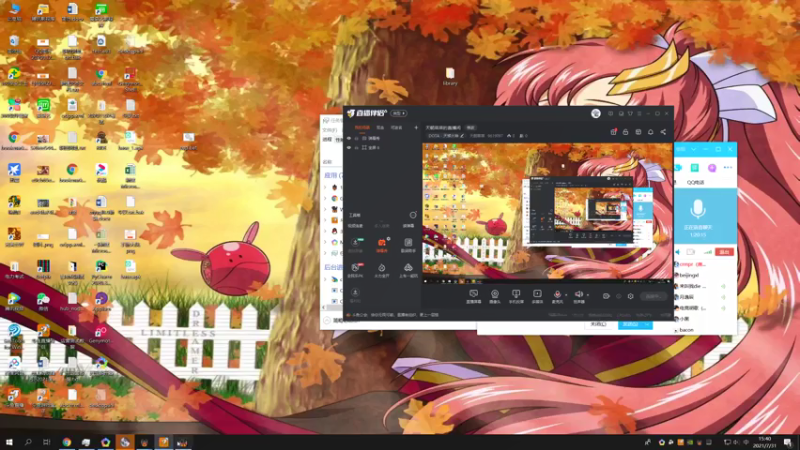
Task: Toggle visibility eye of top source row
Action: click(349, 138)
